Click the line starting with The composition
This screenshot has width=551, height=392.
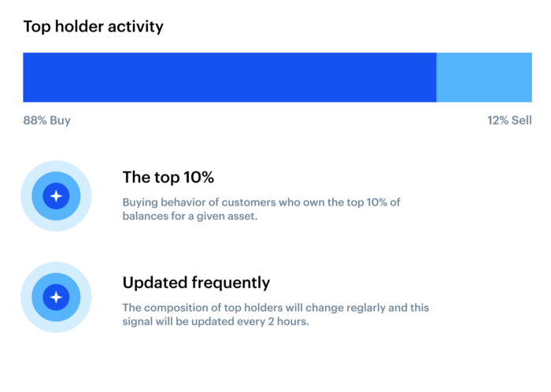[275, 308]
